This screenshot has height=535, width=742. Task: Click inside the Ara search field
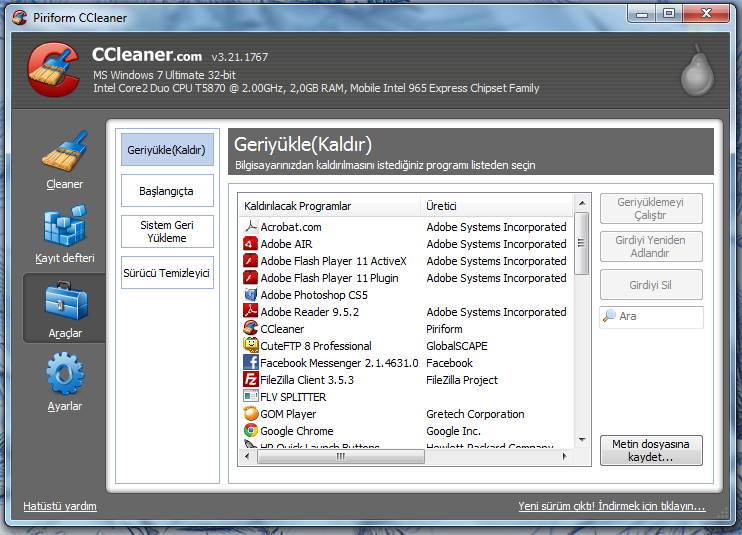point(651,316)
